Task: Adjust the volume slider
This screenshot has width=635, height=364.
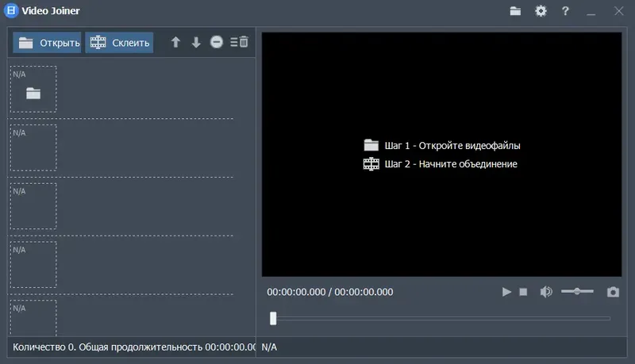Action: pyautogui.click(x=577, y=291)
